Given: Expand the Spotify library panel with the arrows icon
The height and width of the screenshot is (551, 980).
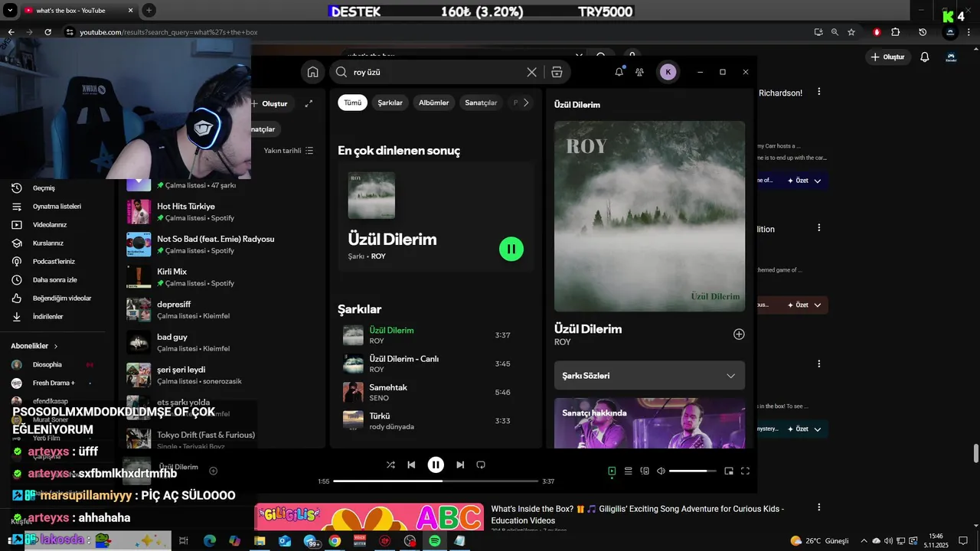Looking at the screenshot, I should pos(309,103).
